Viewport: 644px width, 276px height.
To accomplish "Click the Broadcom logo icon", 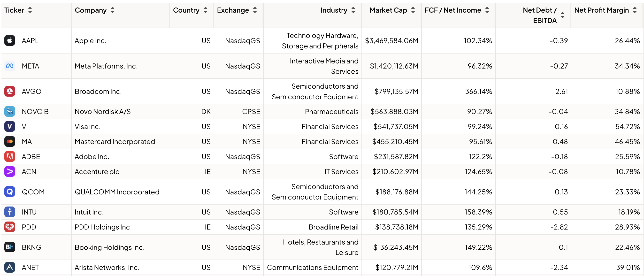I will (x=9, y=91).
